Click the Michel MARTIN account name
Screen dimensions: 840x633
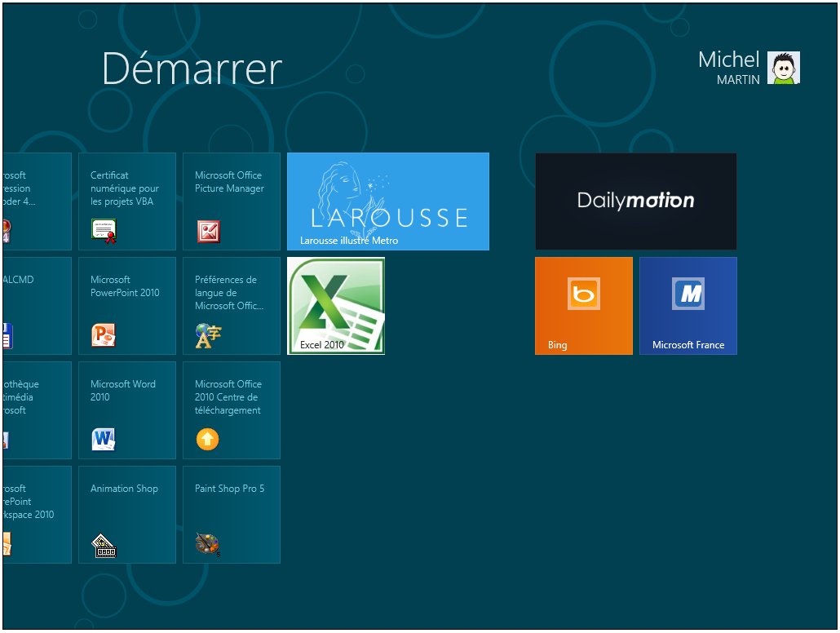[x=728, y=68]
